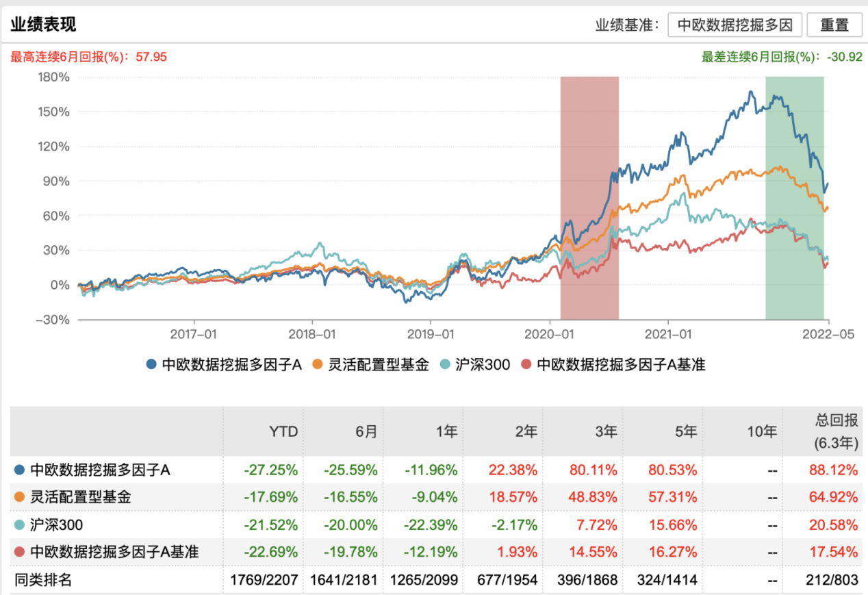Click the red highlighted best 6-month region
Image resolution: width=868 pixels, height=595 pixels.
[589, 199]
